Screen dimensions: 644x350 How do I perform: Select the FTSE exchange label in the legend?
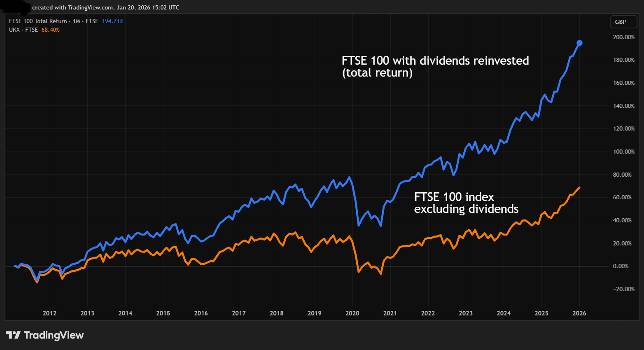(x=92, y=21)
